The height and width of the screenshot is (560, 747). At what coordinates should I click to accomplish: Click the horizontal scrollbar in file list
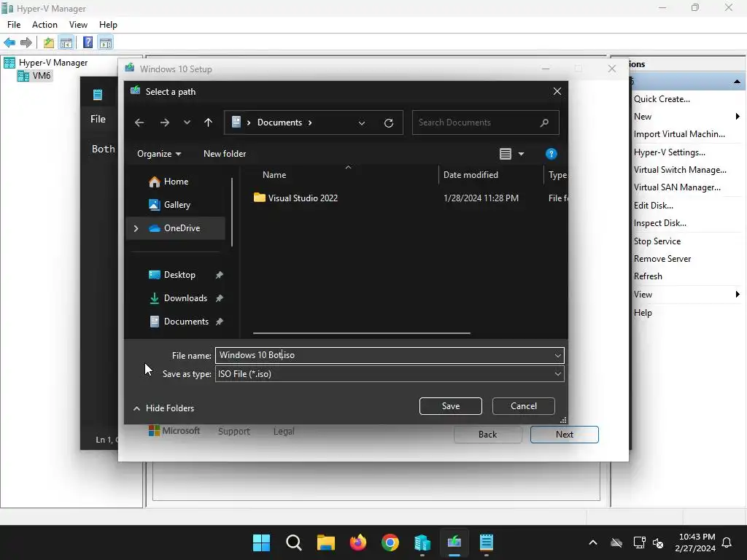coord(362,333)
